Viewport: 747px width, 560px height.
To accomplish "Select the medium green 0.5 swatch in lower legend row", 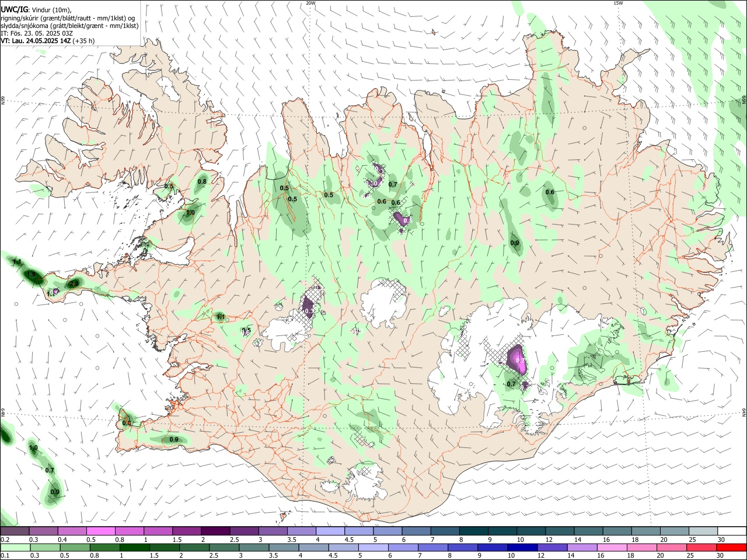I will click(x=75, y=548).
